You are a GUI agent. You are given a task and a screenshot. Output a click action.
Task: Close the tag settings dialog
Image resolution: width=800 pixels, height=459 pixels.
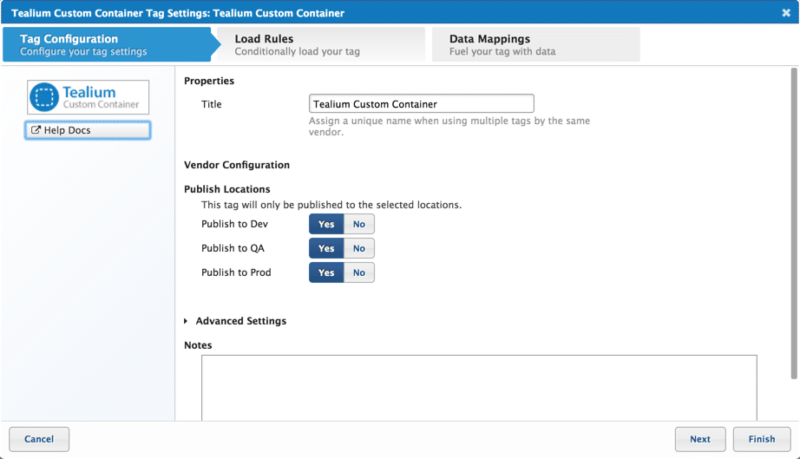point(786,13)
